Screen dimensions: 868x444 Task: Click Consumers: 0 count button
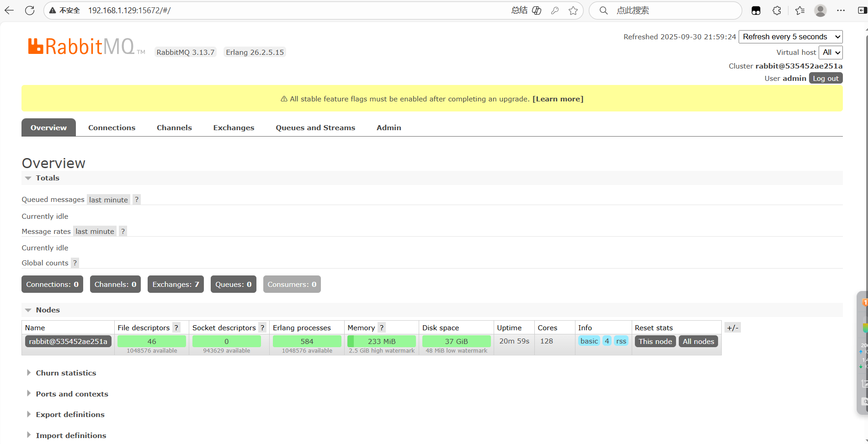tap(292, 284)
